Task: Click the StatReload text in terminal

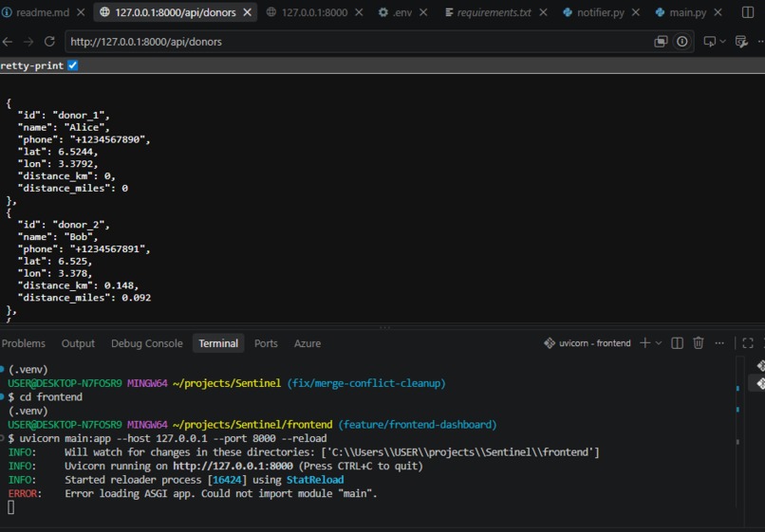Action: (315, 480)
